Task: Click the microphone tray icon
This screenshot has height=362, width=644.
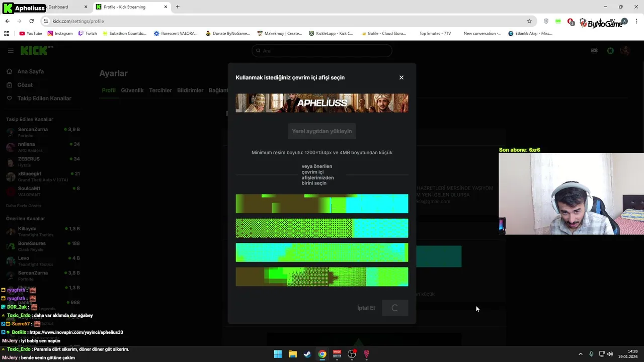Action: click(x=591, y=354)
